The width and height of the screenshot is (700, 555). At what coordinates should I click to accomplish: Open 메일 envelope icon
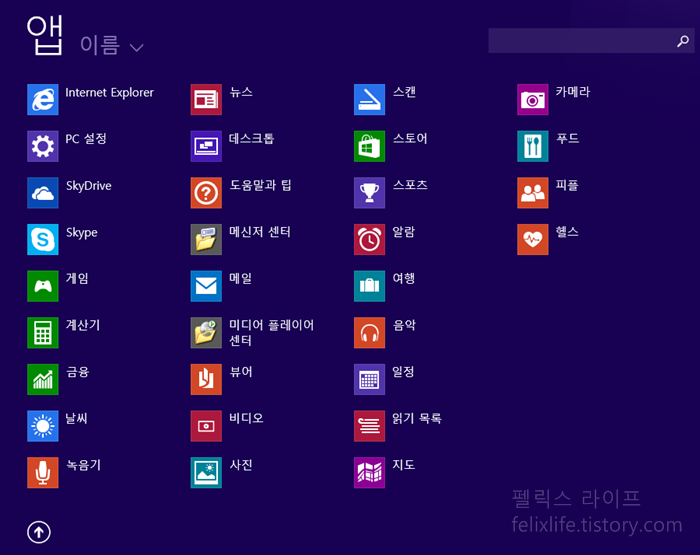(206, 286)
